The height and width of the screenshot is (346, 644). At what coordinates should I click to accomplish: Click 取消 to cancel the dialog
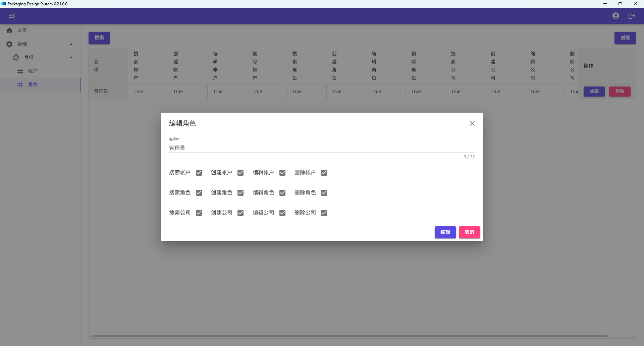(470, 232)
